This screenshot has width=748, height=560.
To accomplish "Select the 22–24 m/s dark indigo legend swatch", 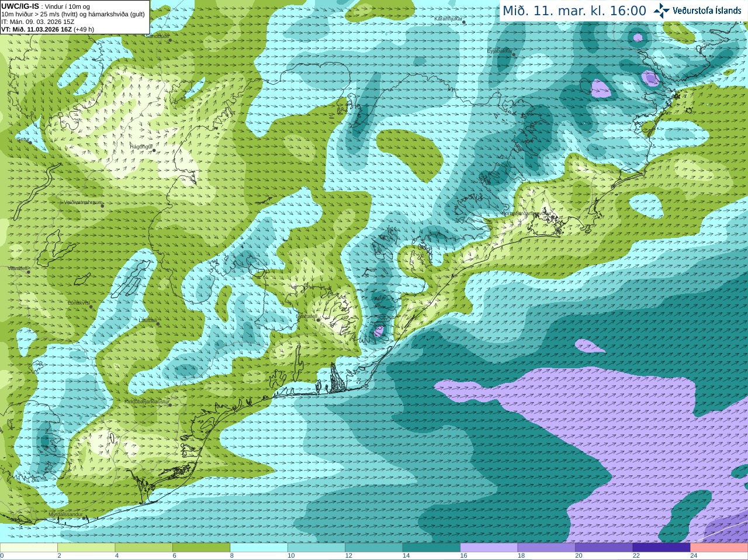I will [662, 548].
